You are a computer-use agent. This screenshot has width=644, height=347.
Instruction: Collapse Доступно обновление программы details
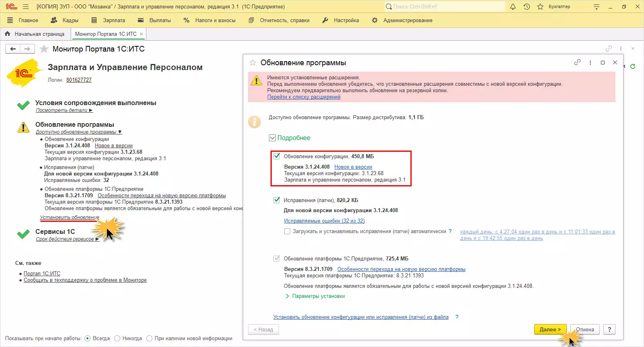point(79,132)
